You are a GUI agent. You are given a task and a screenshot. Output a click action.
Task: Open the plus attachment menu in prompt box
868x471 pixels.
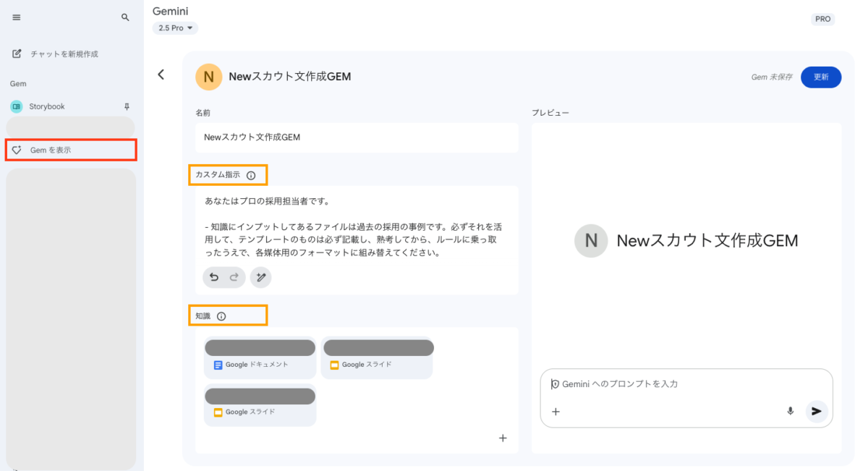coord(556,412)
